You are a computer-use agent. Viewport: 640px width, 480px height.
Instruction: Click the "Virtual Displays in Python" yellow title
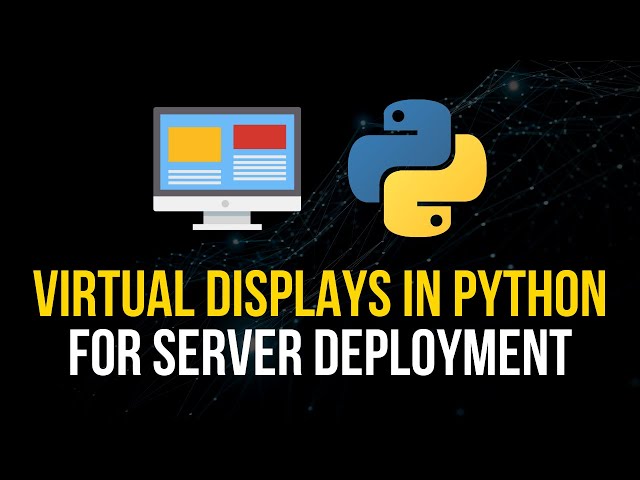(x=320, y=294)
